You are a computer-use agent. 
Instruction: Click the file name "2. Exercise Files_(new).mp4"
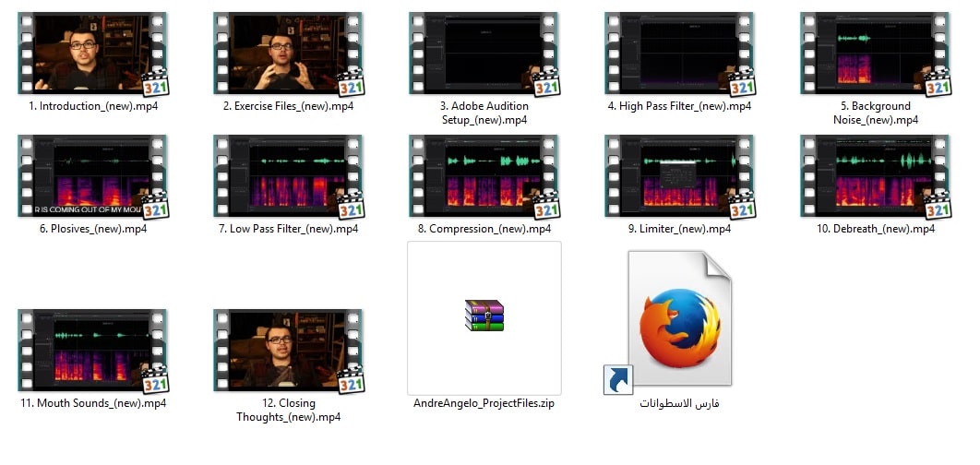point(288,106)
